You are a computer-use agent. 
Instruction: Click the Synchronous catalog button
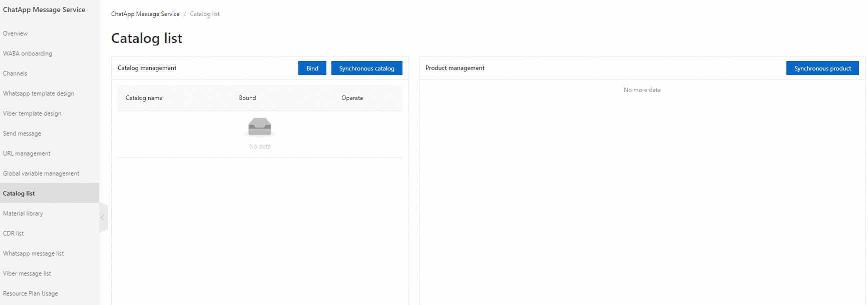(367, 68)
